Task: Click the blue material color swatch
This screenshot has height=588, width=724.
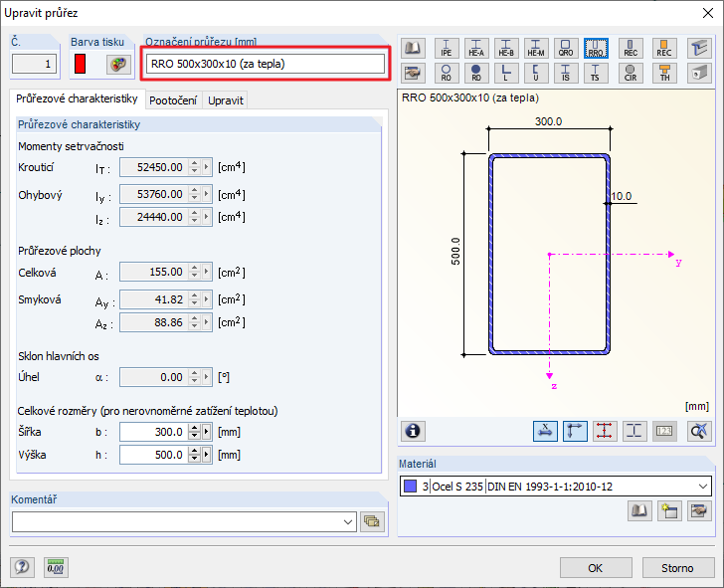Action: (x=410, y=486)
